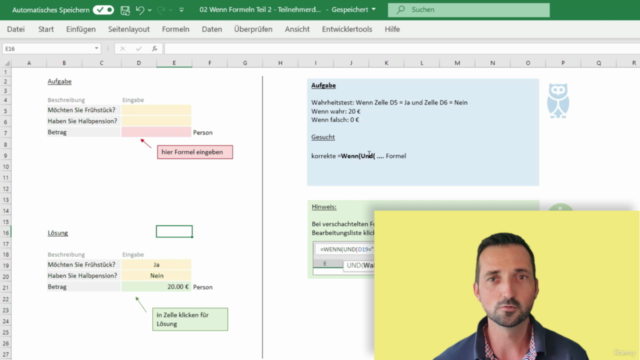The width and height of the screenshot is (640, 360).
Task: Select column D header
Action: 139,63
